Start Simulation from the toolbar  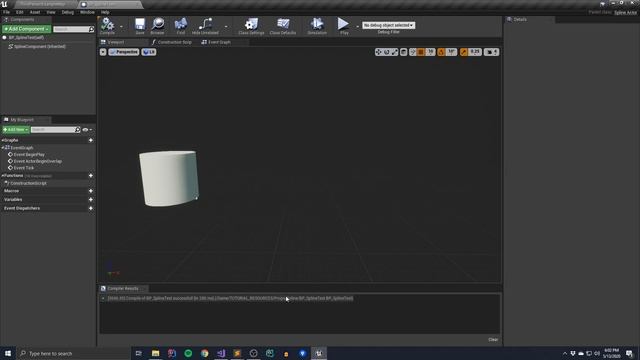[317, 25]
